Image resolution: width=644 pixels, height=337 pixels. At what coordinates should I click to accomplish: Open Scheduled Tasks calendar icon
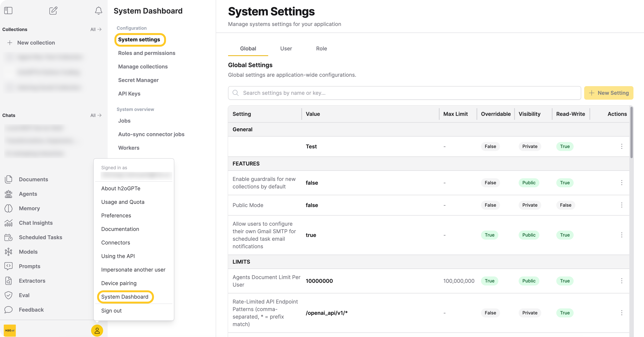click(8, 237)
